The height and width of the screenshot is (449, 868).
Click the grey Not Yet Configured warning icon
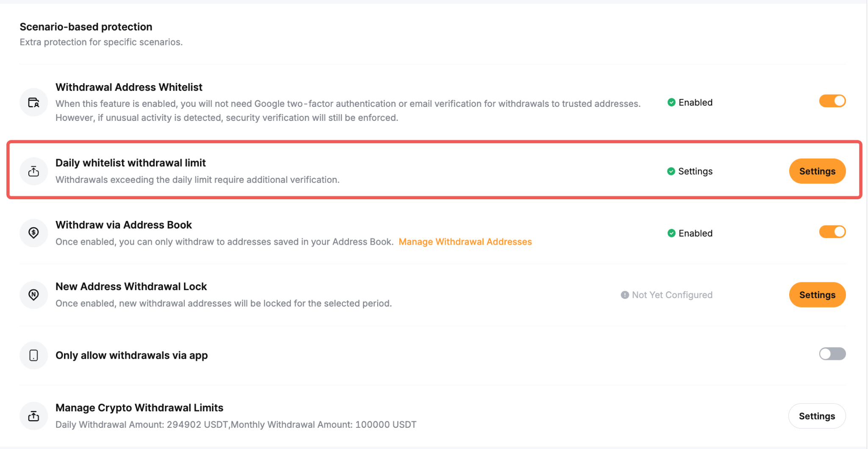click(x=625, y=295)
